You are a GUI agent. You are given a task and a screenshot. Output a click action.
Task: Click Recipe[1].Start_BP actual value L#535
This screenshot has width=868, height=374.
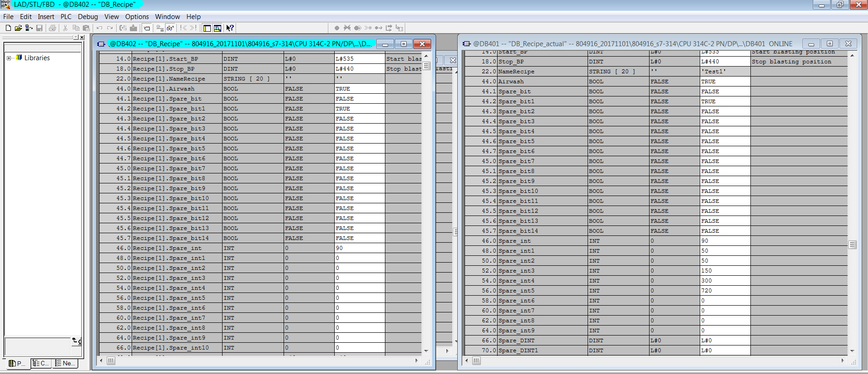coord(360,59)
